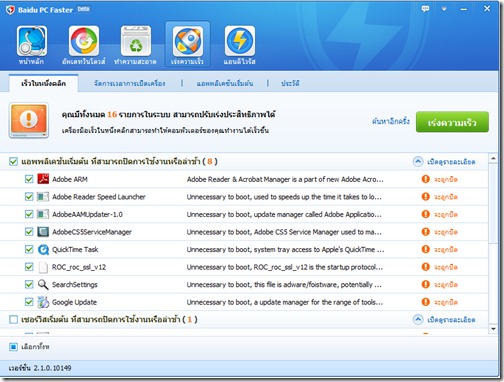The width and height of the screenshot is (504, 382).
Task: Click the AdobeAAMUpdater-1.0 icon
Action: point(43,214)
